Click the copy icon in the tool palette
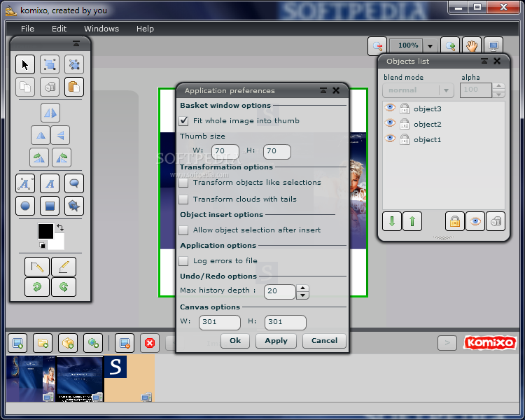525x420 pixels. pyautogui.click(x=25, y=87)
